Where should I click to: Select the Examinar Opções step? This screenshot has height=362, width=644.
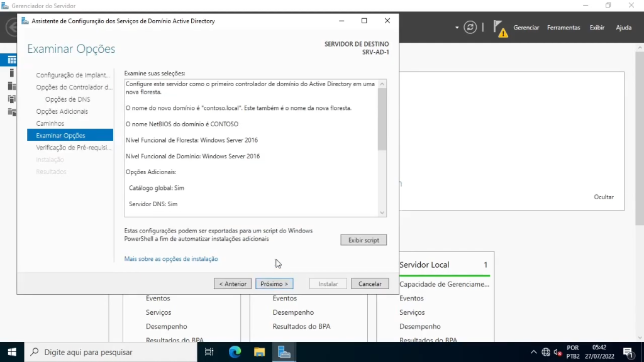click(70, 135)
